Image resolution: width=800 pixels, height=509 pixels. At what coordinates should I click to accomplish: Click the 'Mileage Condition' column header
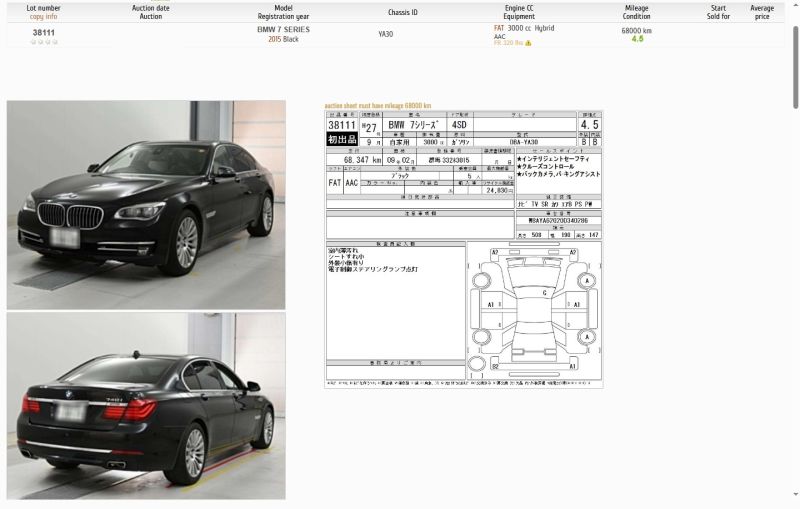(x=636, y=12)
